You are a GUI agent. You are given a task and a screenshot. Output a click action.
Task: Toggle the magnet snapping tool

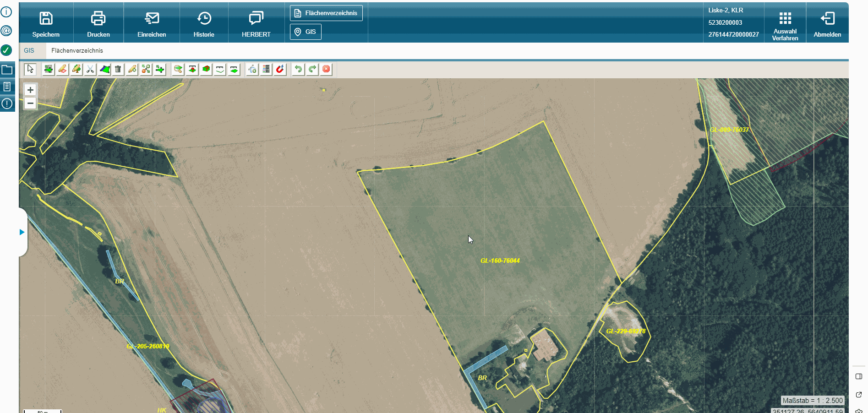tap(280, 69)
